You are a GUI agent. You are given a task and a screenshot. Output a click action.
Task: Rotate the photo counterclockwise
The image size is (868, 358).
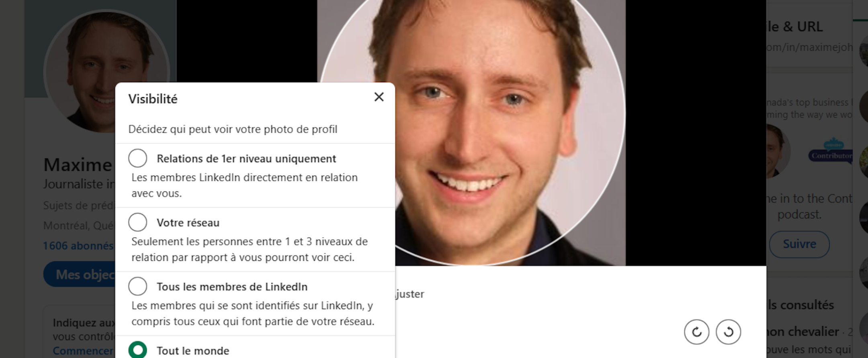point(728,332)
